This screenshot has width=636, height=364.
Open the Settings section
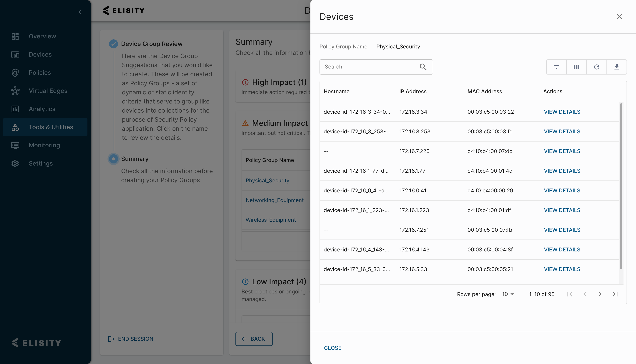point(45,163)
